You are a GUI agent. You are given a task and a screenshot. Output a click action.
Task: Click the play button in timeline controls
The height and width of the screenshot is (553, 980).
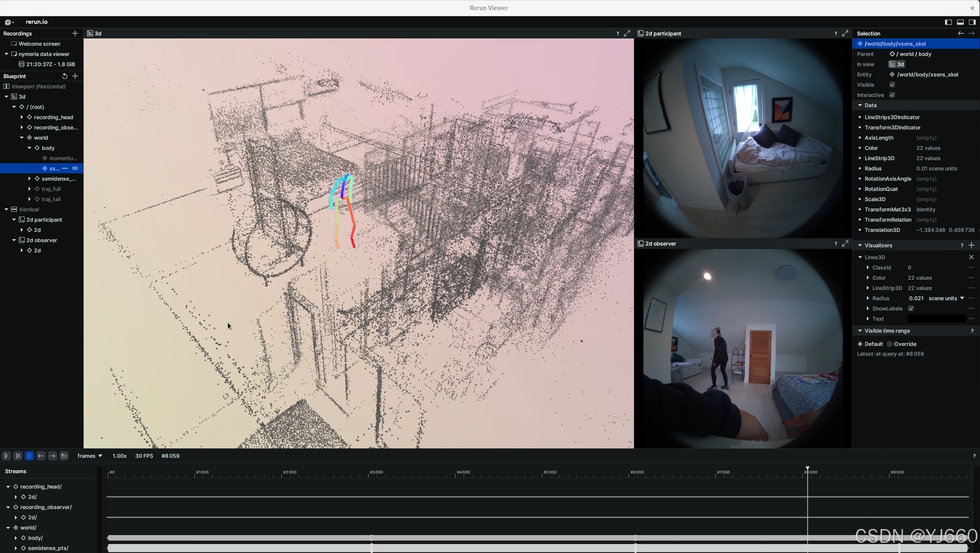tap(6, 456)
